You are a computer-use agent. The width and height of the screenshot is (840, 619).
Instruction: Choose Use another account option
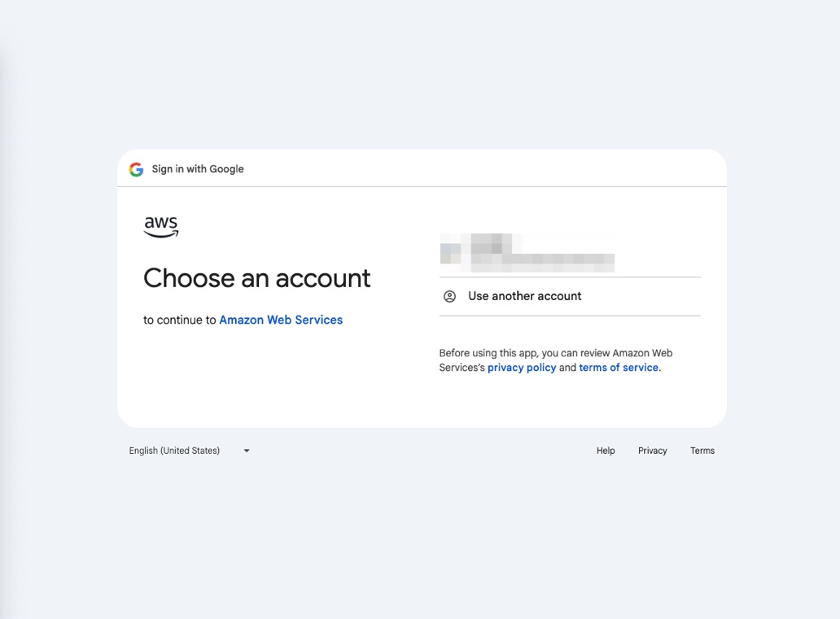[x=524, y=296]
